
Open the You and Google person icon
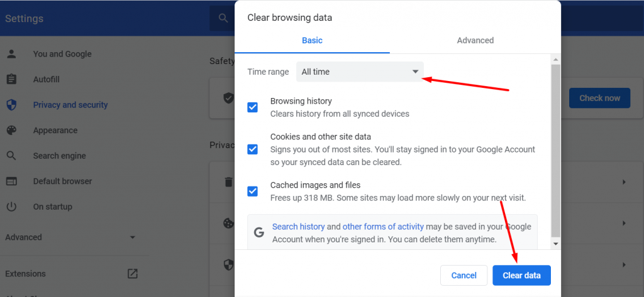click(x=11, y=54)
